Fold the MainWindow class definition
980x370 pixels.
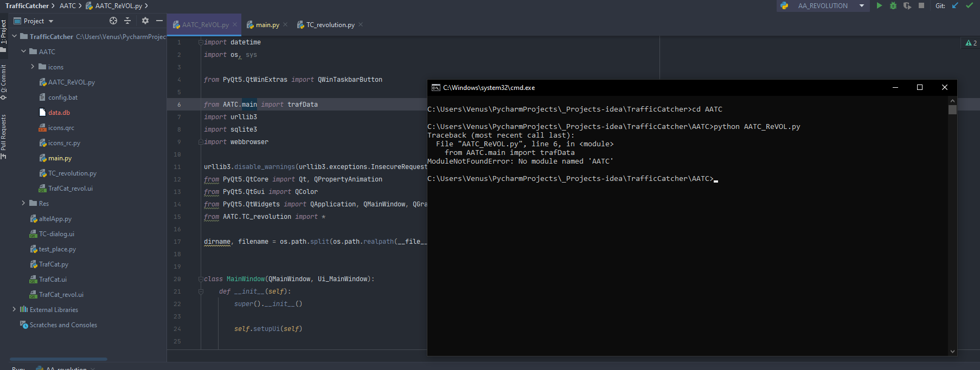tap(201, 279)
